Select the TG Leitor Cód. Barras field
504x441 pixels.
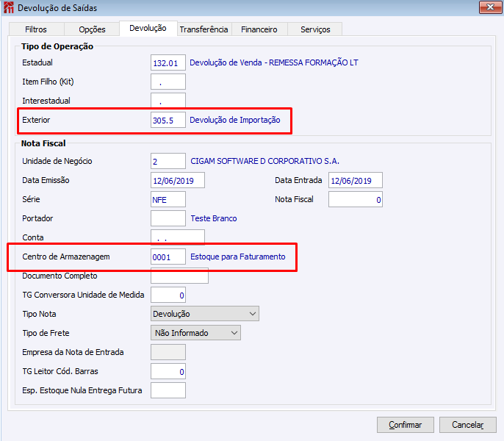[x=168, y=371]
